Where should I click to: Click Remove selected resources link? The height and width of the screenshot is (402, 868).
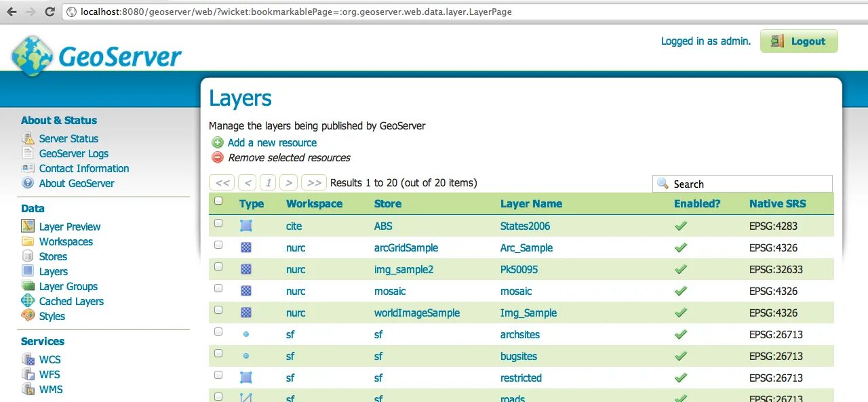(289, 157)
